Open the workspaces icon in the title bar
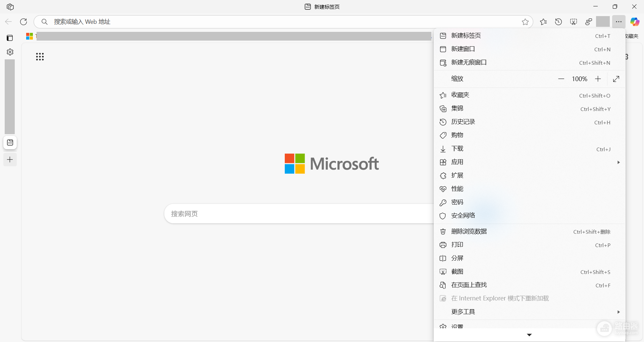Viewport: 644px width, 342px height. [x=10, y=7]
